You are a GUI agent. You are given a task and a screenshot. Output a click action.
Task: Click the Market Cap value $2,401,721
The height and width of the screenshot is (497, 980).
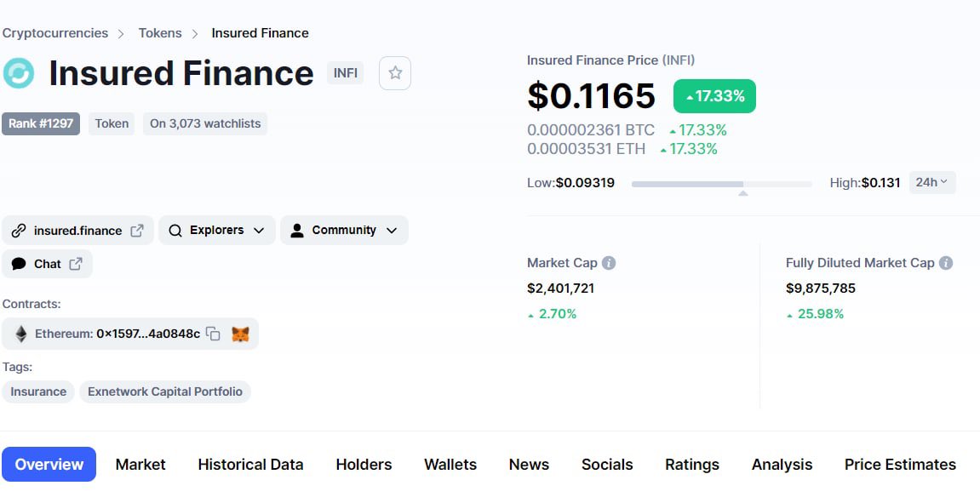coord(560,288)
